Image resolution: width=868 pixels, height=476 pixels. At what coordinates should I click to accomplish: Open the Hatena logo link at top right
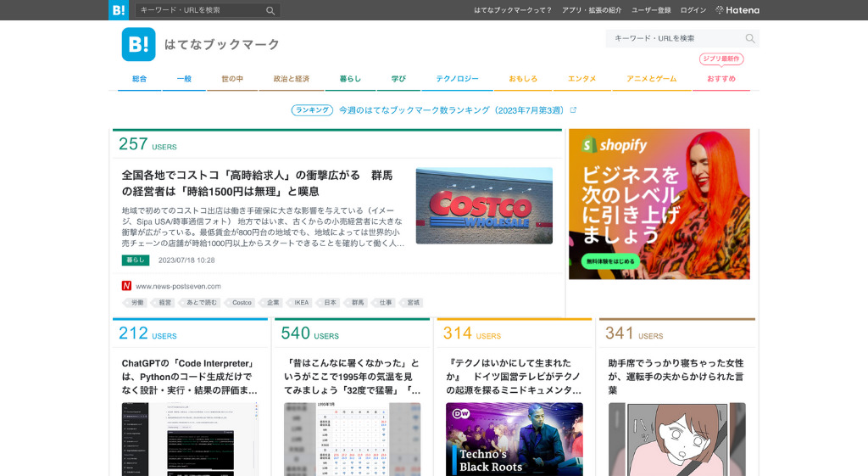[737, 10]
